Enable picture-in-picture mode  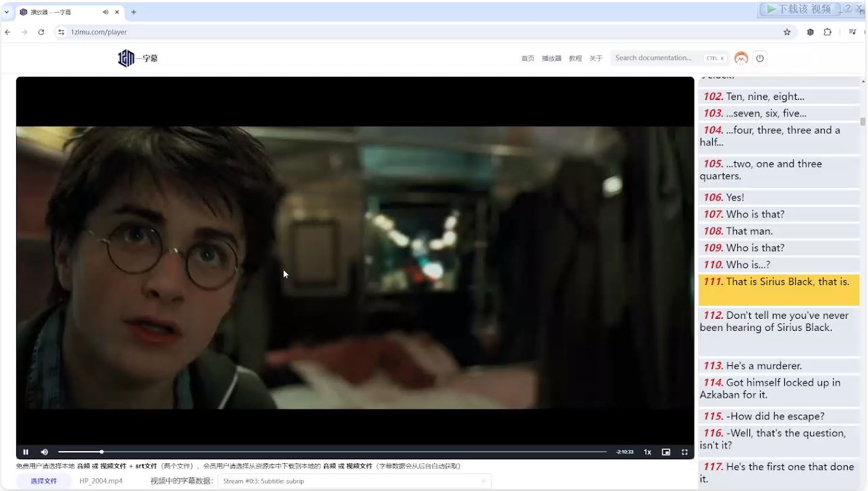pos(666,452)
